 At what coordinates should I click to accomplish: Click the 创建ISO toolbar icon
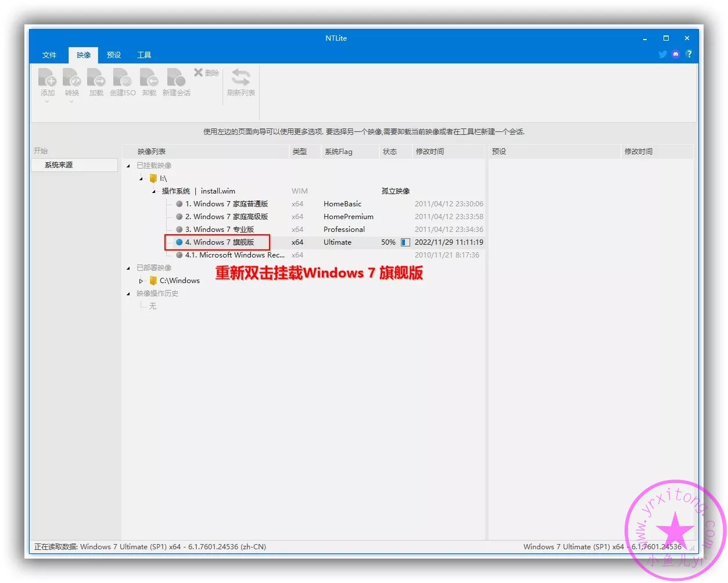[x=123, y=77]
